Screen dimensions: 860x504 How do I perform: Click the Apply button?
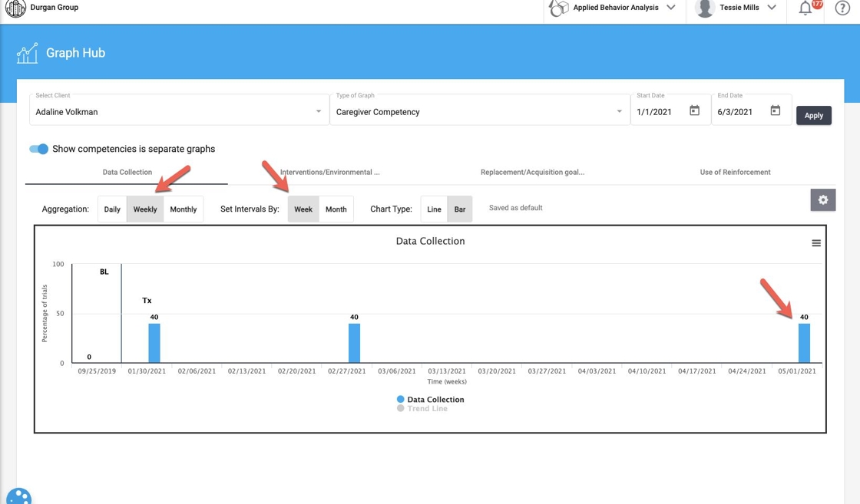point(813,116)
